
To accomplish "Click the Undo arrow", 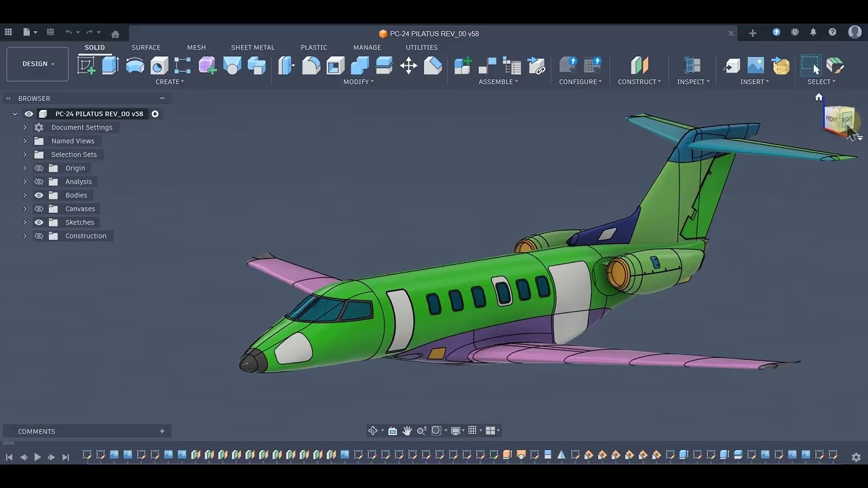I will (x=68, y=32).
